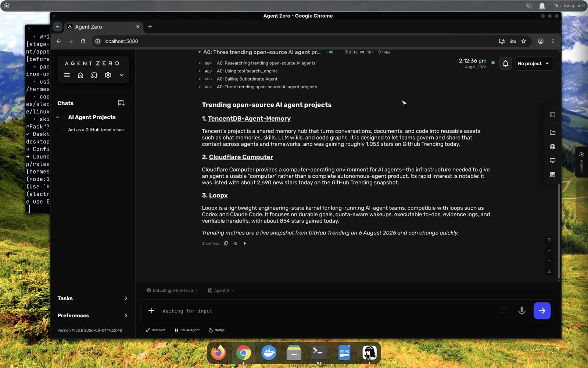Go to next message with down chevron
The width and height of the screenshot is (588, 368).
click(549, 261)
